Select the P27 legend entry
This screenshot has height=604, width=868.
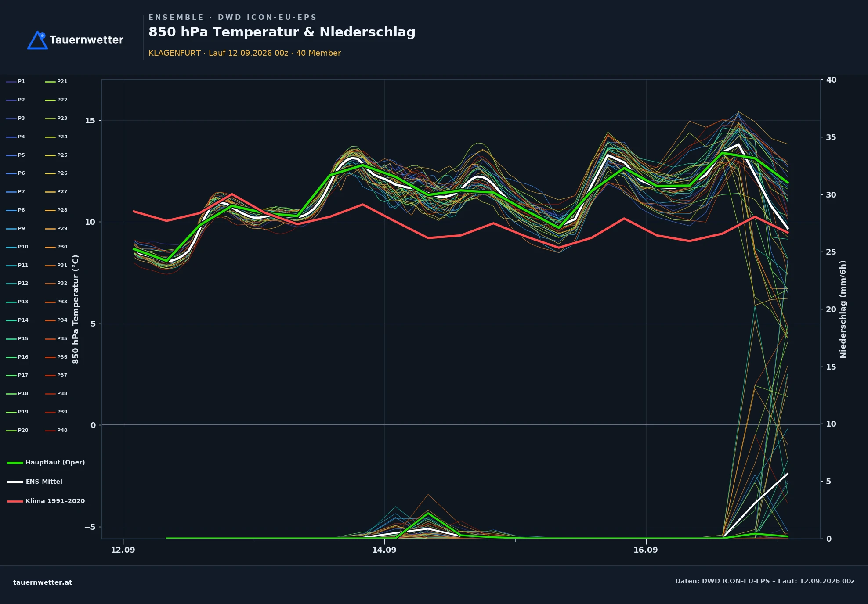pyautogui.click(x=56, y=192)
